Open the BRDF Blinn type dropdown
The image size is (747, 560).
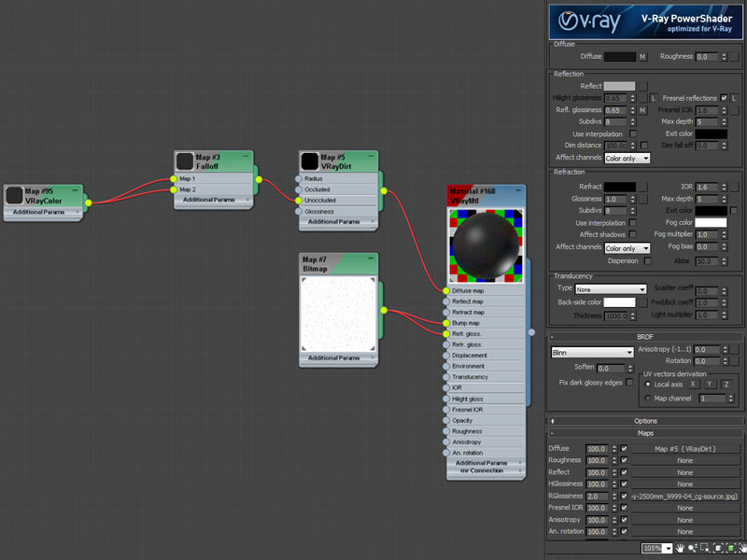pos(592,353)
